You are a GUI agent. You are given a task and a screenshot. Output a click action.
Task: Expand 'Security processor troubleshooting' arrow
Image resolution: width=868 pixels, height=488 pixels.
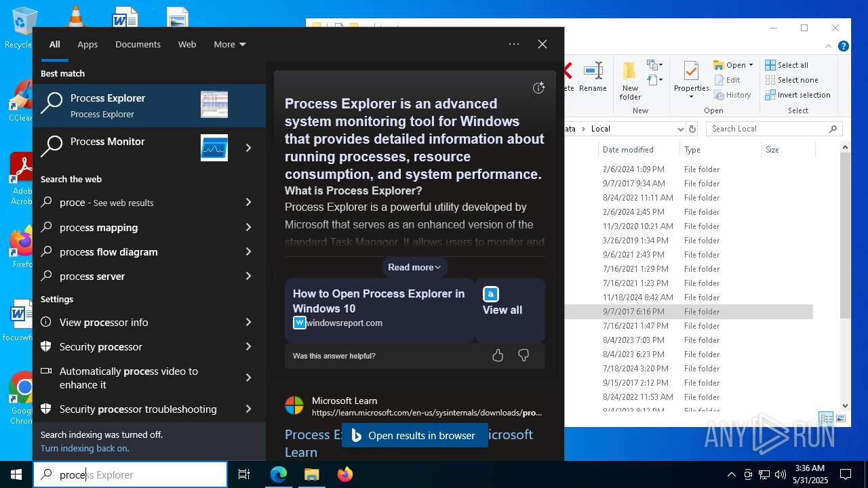coord(248,409)
